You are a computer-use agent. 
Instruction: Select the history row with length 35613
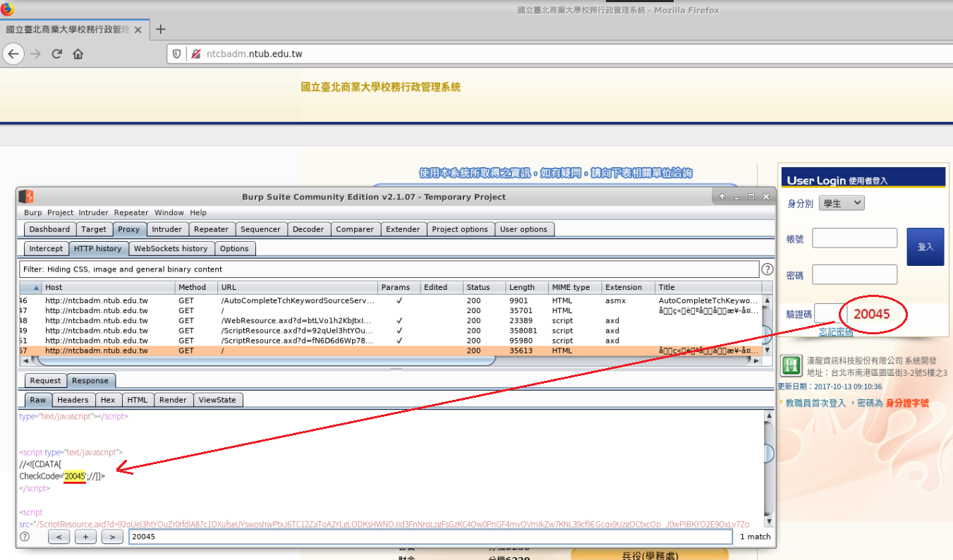390,351
